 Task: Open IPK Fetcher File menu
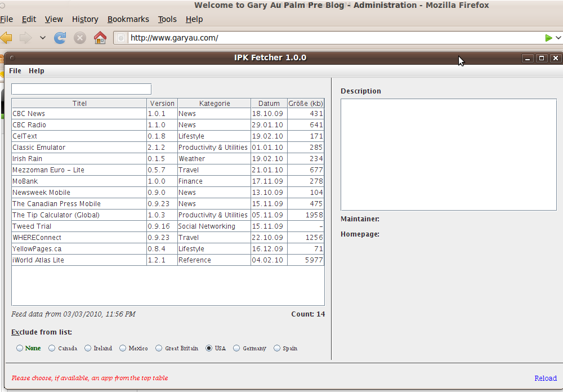click(15, 71)
